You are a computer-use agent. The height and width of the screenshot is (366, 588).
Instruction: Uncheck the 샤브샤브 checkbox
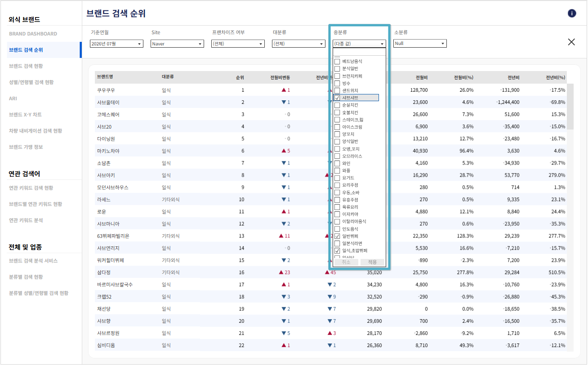(337, 98)
